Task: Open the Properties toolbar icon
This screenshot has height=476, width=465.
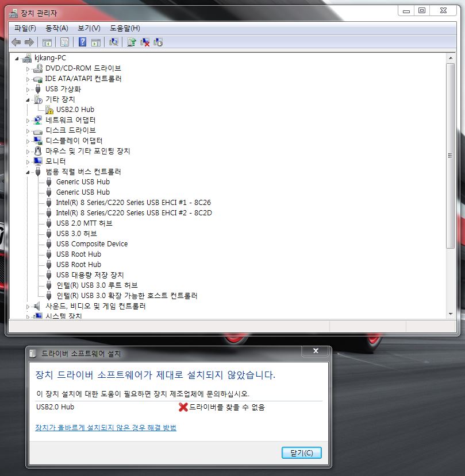Action: 64,42
